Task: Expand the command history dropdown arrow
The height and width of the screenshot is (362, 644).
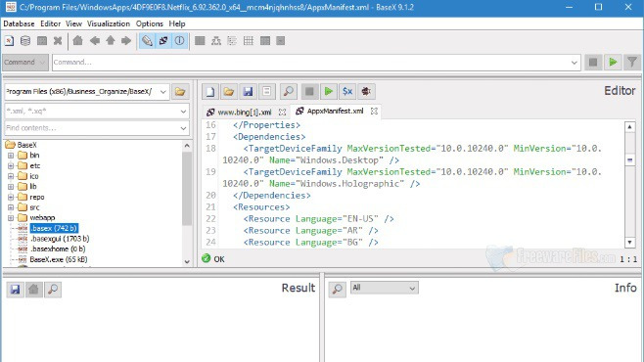Action: coord(575,63)
